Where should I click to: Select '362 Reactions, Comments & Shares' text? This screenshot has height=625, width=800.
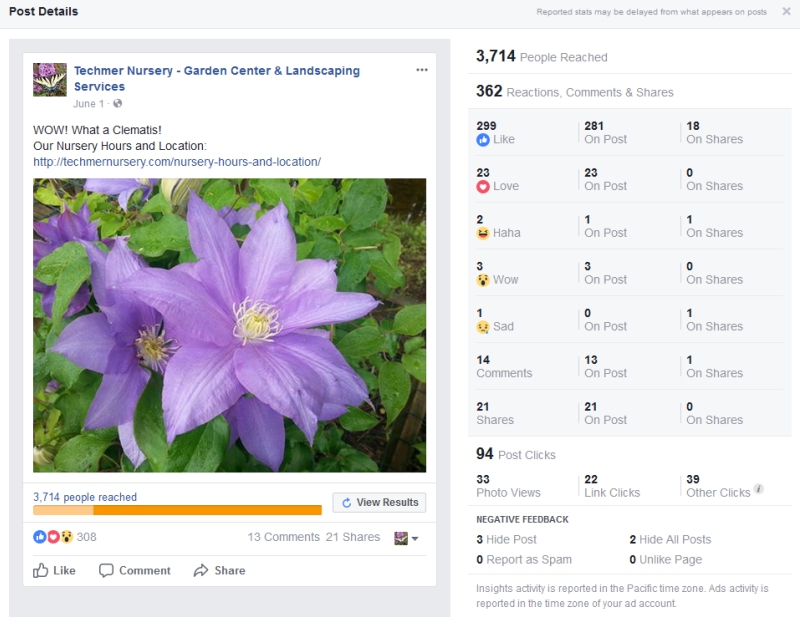point(574,91)
